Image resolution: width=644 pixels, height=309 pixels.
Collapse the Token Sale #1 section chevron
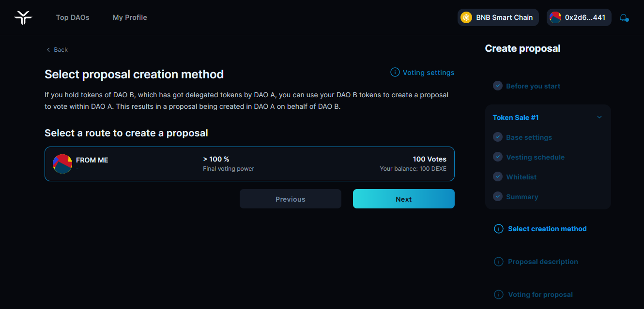599,118
